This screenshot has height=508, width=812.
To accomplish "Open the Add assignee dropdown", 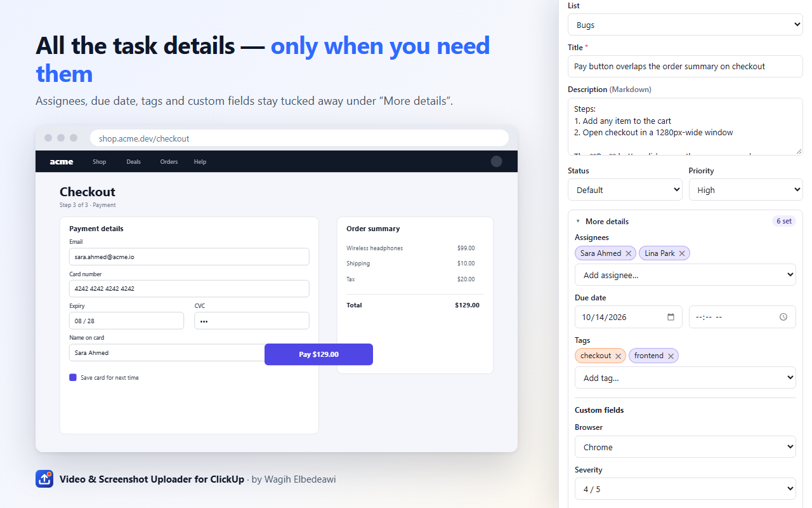I will tap(685, 275).
